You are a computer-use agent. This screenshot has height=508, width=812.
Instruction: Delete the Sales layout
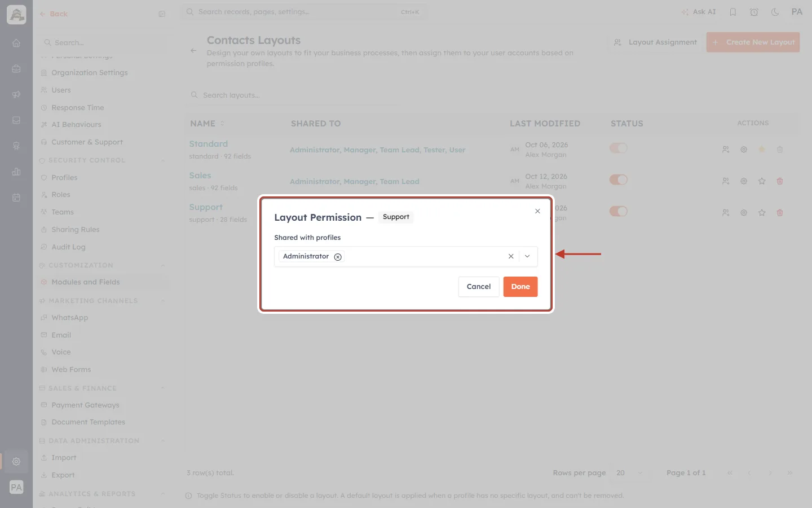(780, 181)
